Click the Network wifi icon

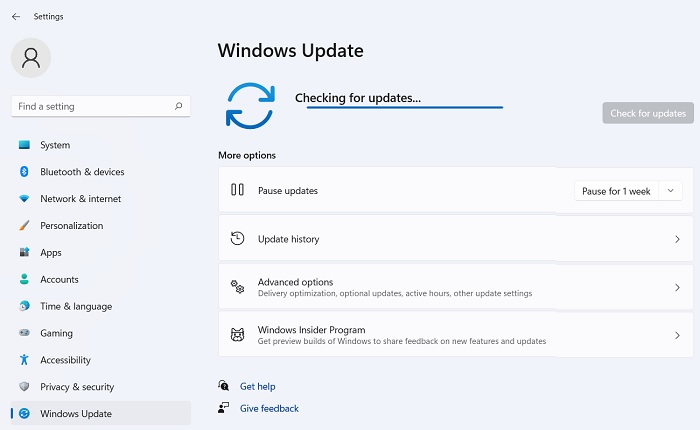click(x=24, y=199)
